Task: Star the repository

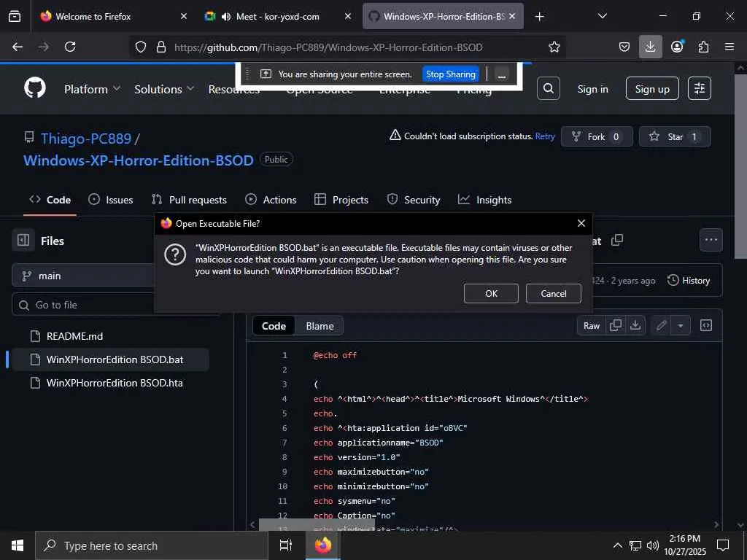Action: pos(675,136)
